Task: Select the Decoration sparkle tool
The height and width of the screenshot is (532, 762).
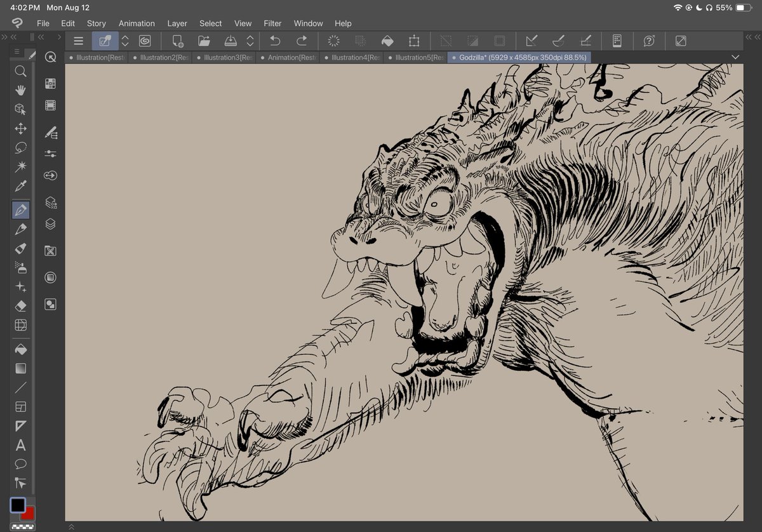Action: (x=20, y=287)
